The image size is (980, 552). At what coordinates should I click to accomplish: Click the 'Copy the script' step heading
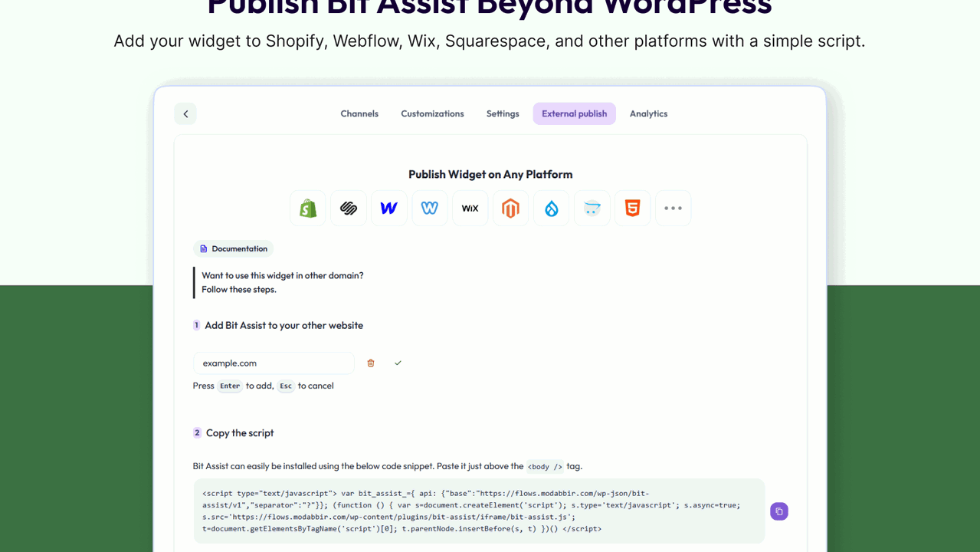point(240,433)
